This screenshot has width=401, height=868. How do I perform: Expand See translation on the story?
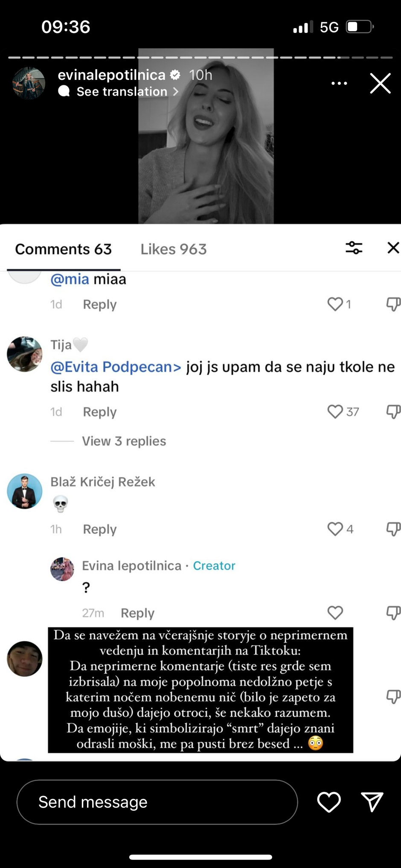pyautogui.click(x=122, y=91)
